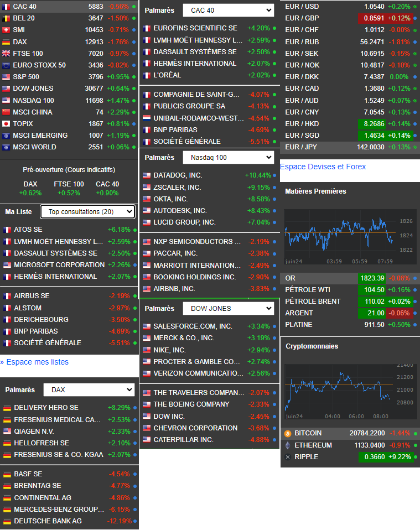Viewport: 420px width, 530px height.
Task: Click the German flag beside DAX index row
Action: 6,42
